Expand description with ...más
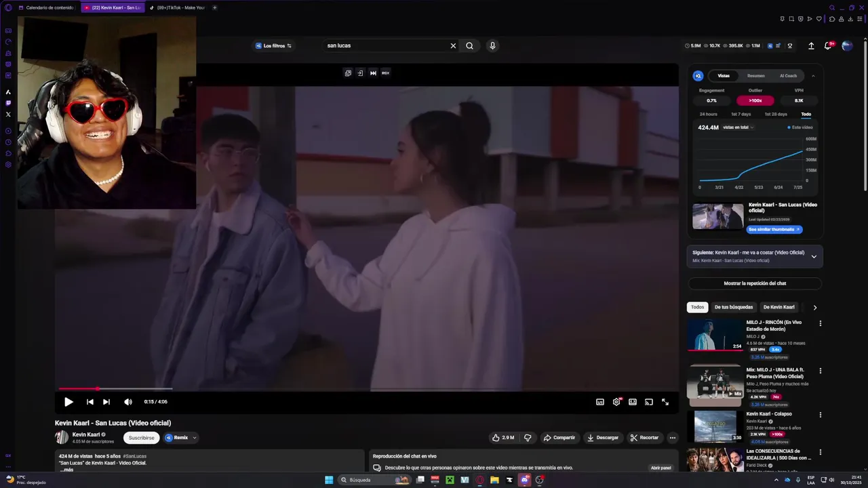868x488 pixels. (x=66, y=470)
